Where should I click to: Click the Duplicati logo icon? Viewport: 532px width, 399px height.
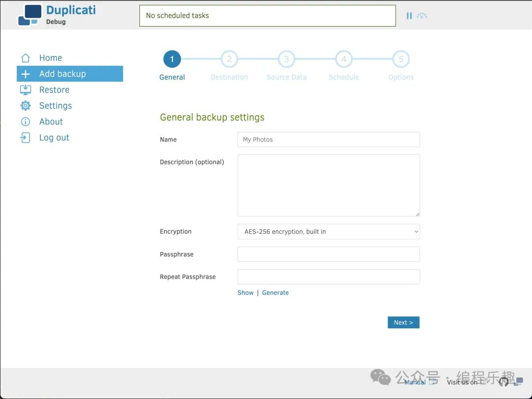click(30, 15)
